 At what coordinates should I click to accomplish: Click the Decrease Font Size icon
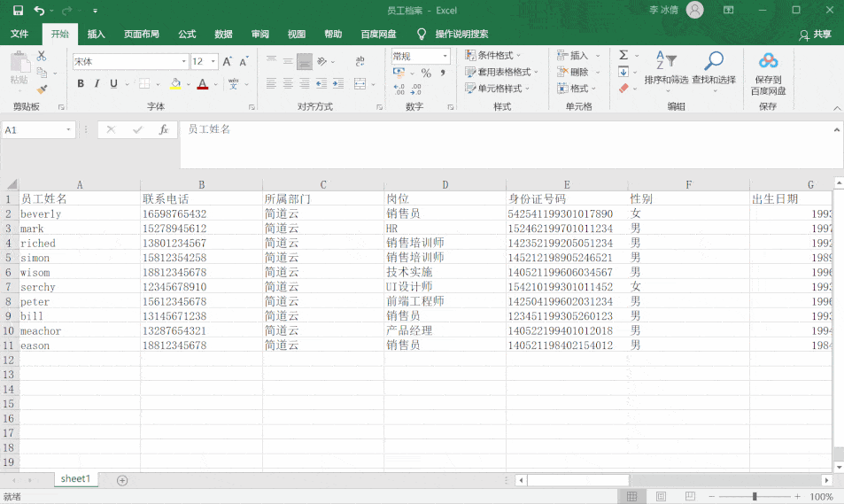click(x=244, y=61)
